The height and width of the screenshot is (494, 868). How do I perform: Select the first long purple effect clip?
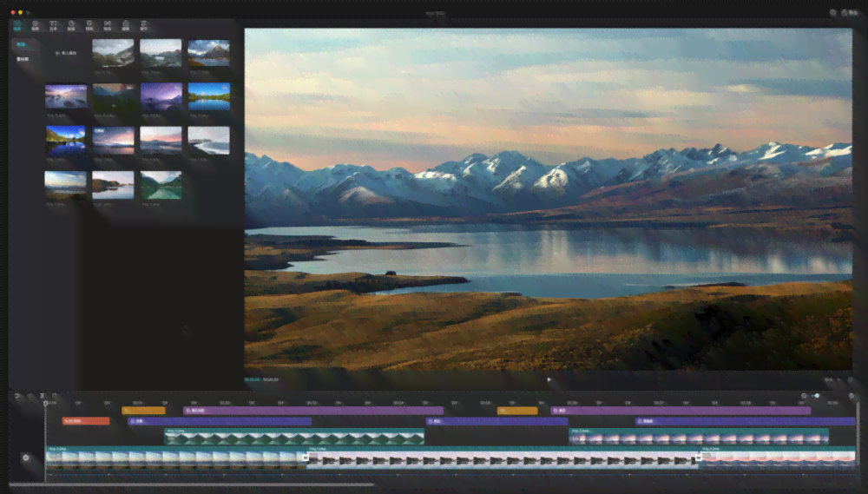click(x=313, y=411)
